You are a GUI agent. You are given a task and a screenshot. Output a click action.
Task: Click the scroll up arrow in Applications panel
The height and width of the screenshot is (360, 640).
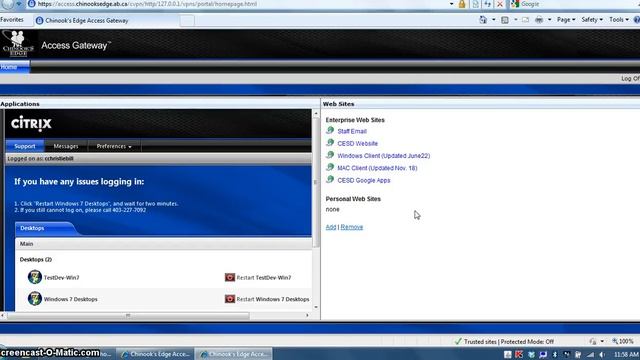(x=316, y=113)
